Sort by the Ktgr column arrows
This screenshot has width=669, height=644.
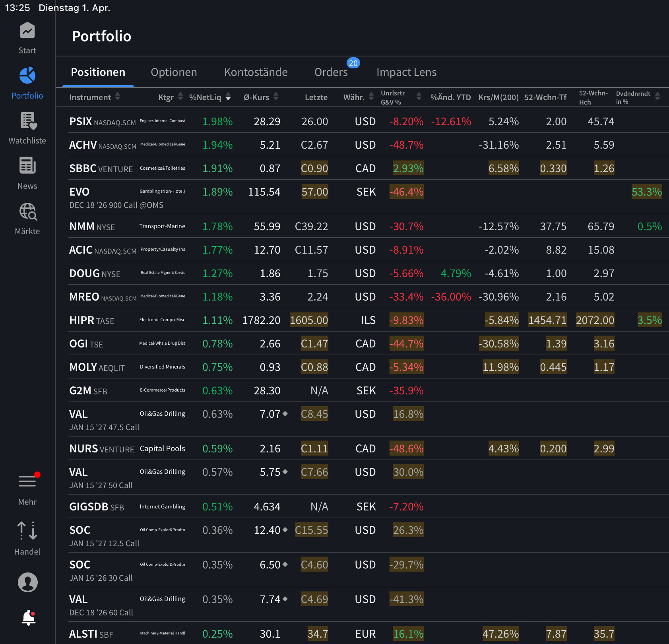coord(180,97)
